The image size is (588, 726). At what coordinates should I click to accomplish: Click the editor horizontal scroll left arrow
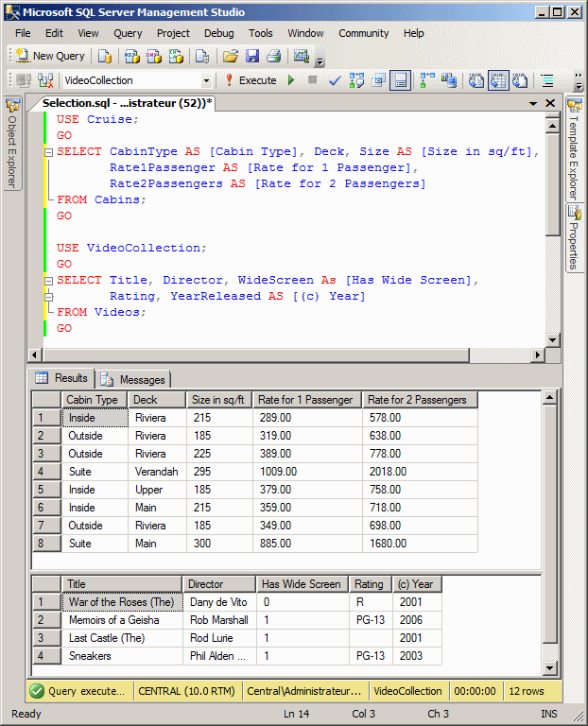[34, 355]
